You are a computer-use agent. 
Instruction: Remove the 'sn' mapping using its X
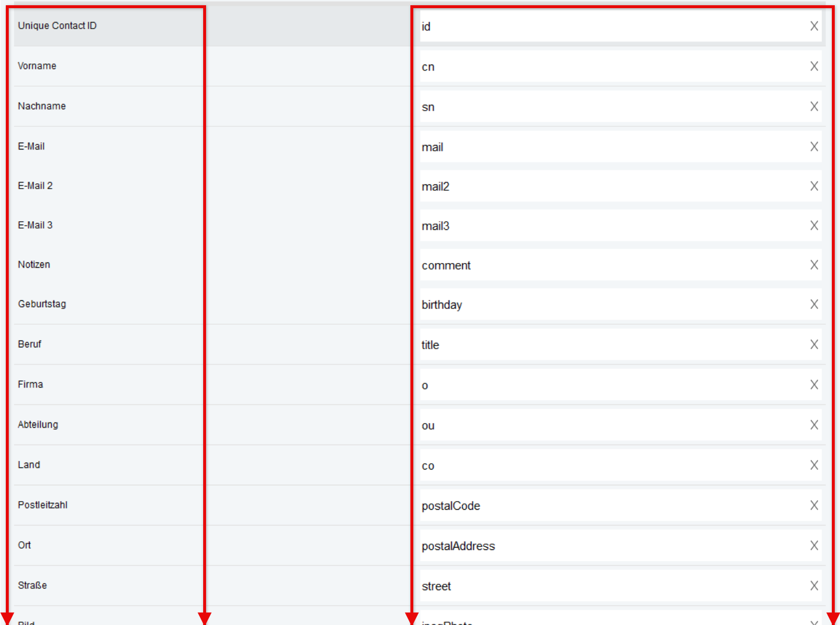pyautogui.click(x=814, y=106)
